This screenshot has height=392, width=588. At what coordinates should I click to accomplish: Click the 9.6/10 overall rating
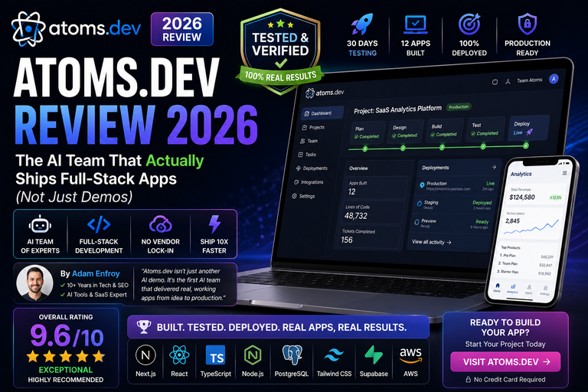coord(67,336)
